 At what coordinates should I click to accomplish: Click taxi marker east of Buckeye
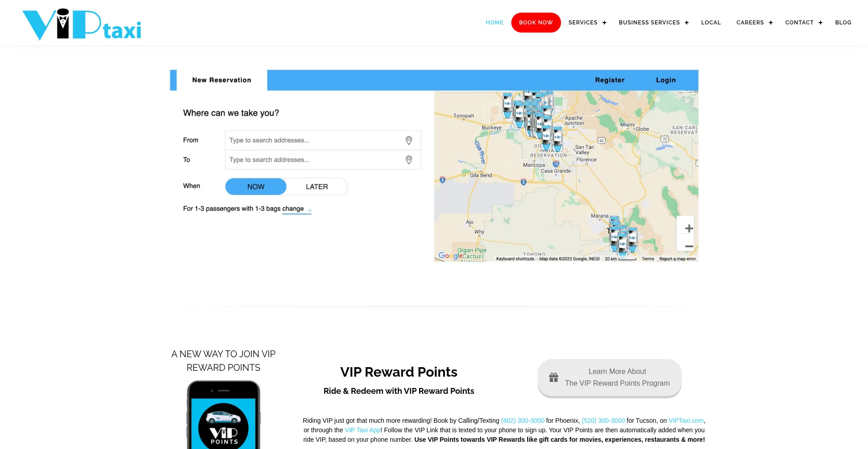[x=508, y=105]
